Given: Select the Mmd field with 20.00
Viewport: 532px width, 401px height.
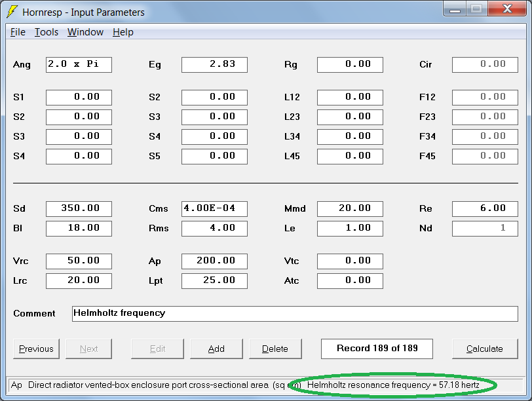Looking at the screenshot, I should click(x=350, y=208).
